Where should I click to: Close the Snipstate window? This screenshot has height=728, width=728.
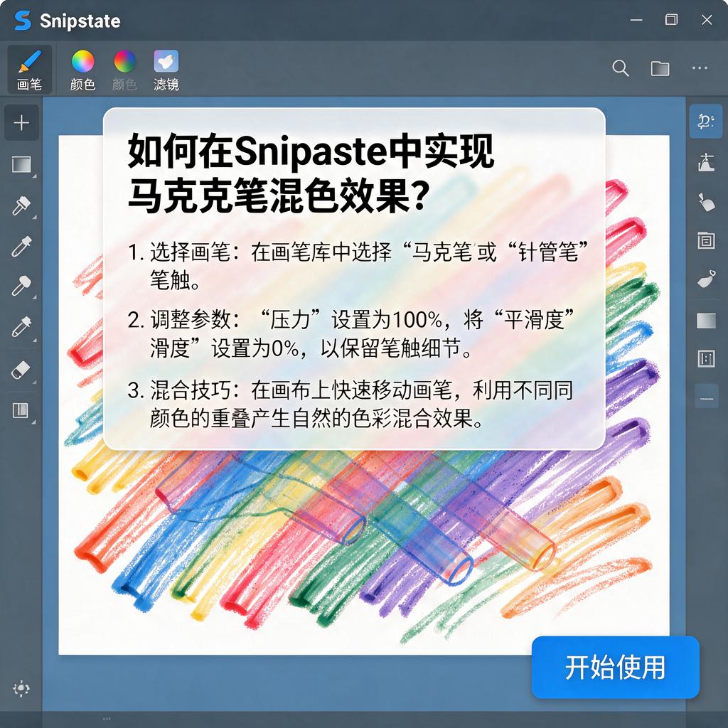coord(707,20)
